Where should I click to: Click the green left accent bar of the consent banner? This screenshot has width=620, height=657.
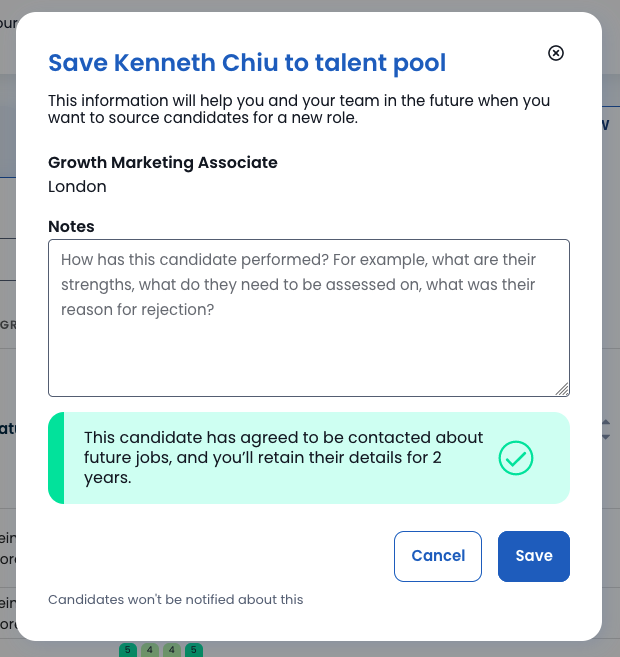click(56, 458)
